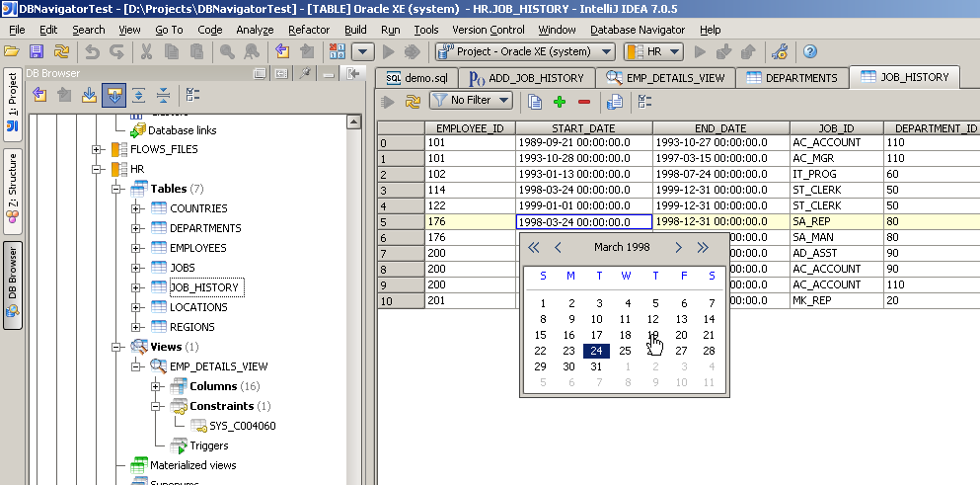Open the Project - Oracle XE (system) connection dropdown
The height and width of the screenshot is (485, 980).
point(525,51)
